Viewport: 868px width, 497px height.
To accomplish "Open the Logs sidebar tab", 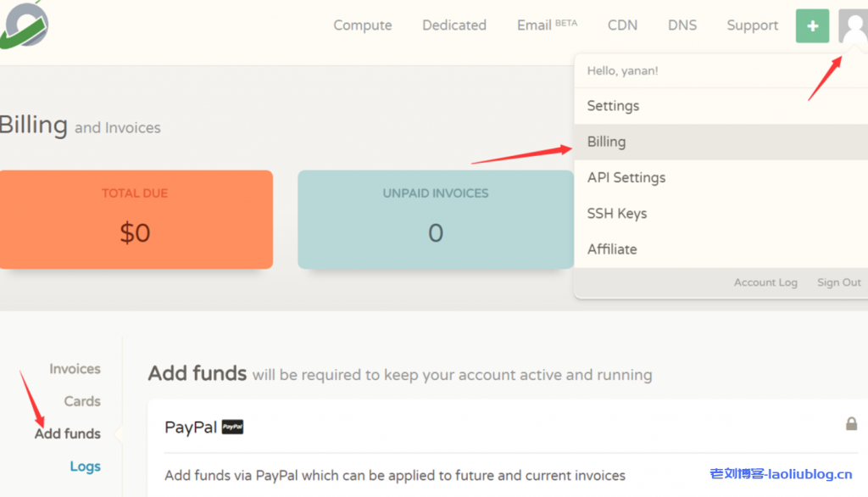I will [x=85, y=466].
